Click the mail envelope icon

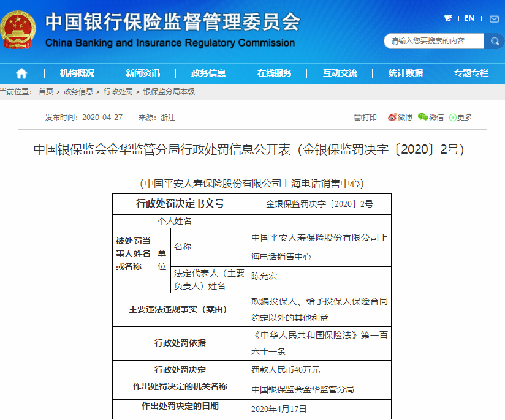pos(494,19)
